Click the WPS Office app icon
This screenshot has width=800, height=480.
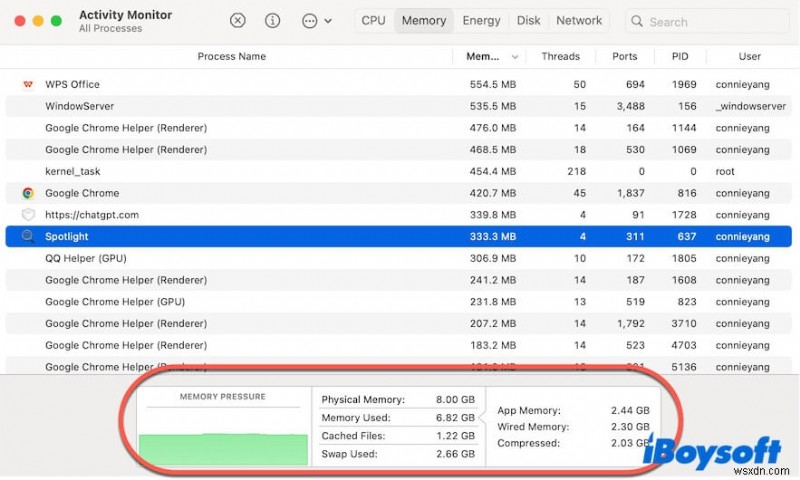pos(28,84)
